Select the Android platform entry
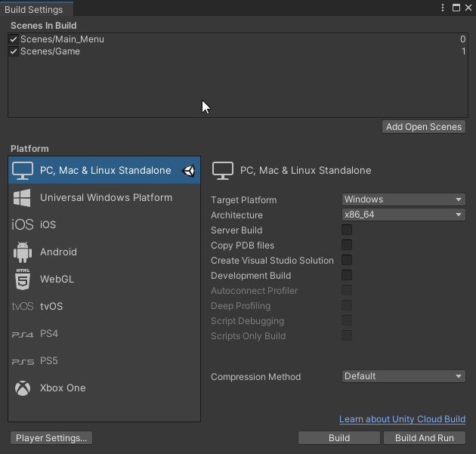The image size is (476, 454). [104, 252]
